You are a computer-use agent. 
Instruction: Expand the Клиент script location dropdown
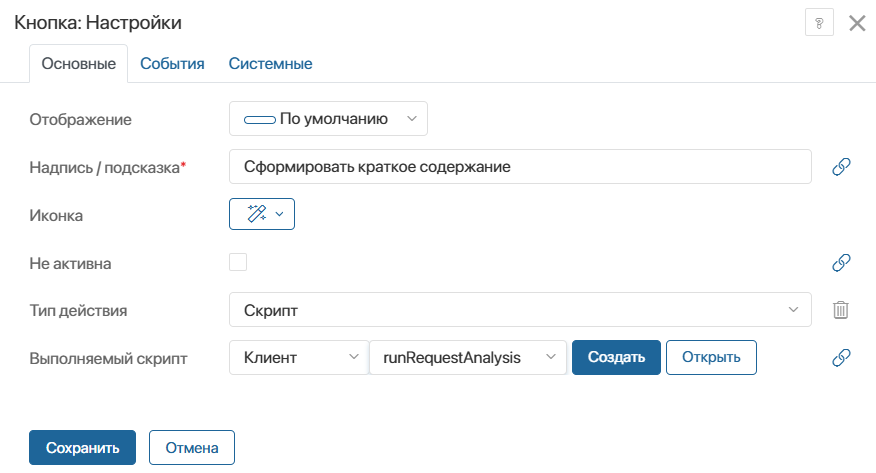(x=298, y=357)
